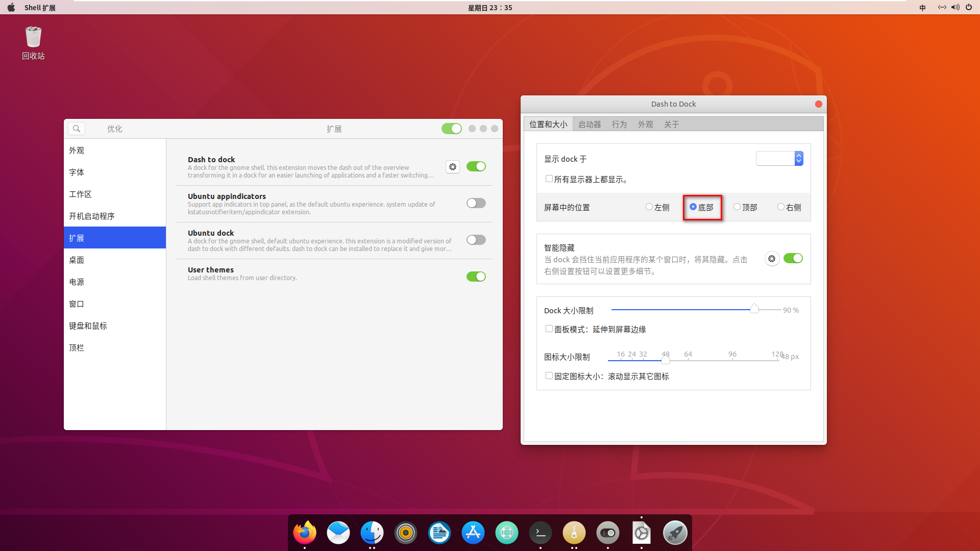
Task: Check the 面板模式 panel mode checkbox
Action: [x=549, y=329]
